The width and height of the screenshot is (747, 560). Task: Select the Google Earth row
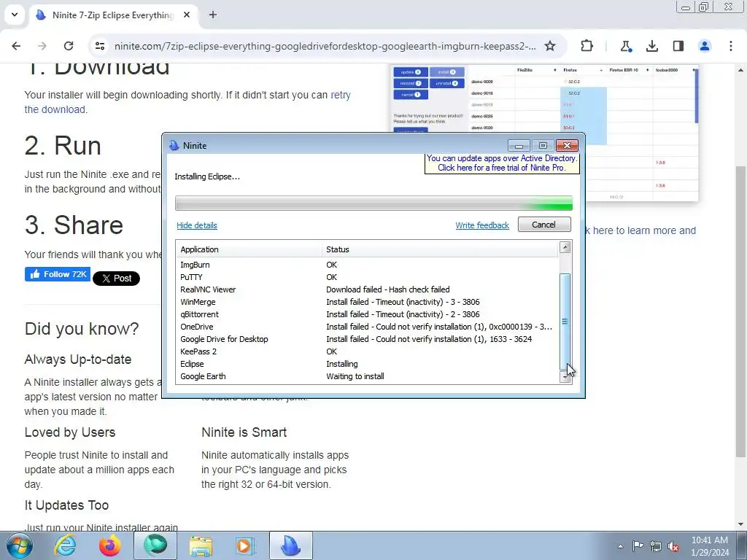coord(367,376)
